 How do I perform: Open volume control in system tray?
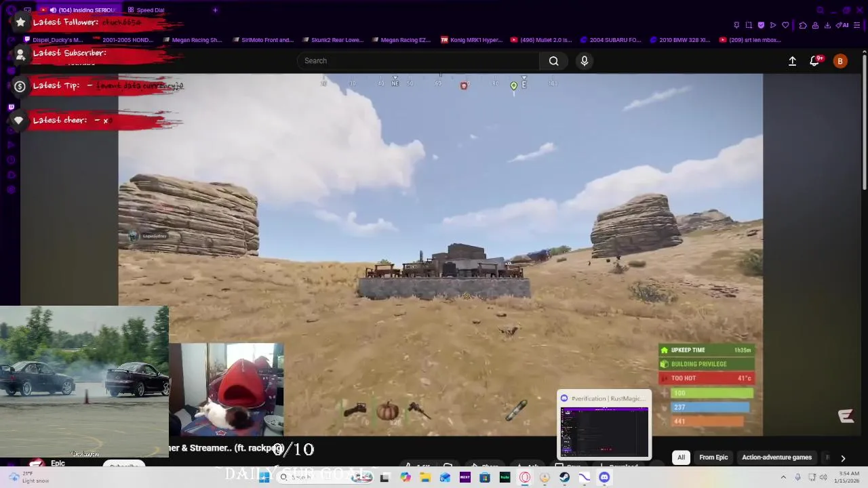825,477
